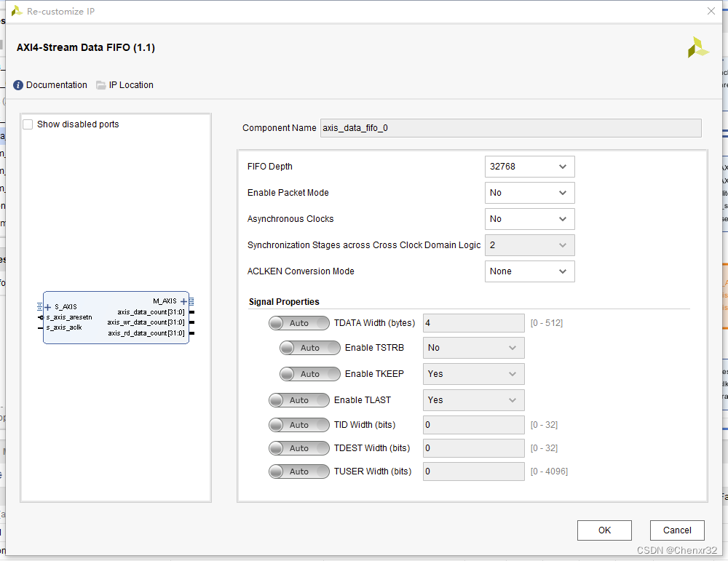The height and width of the screenshot is (561, 728).
Task: Open the Enable TSTRB dropdown
Action: pyautogui.click(x=474, y=348)
